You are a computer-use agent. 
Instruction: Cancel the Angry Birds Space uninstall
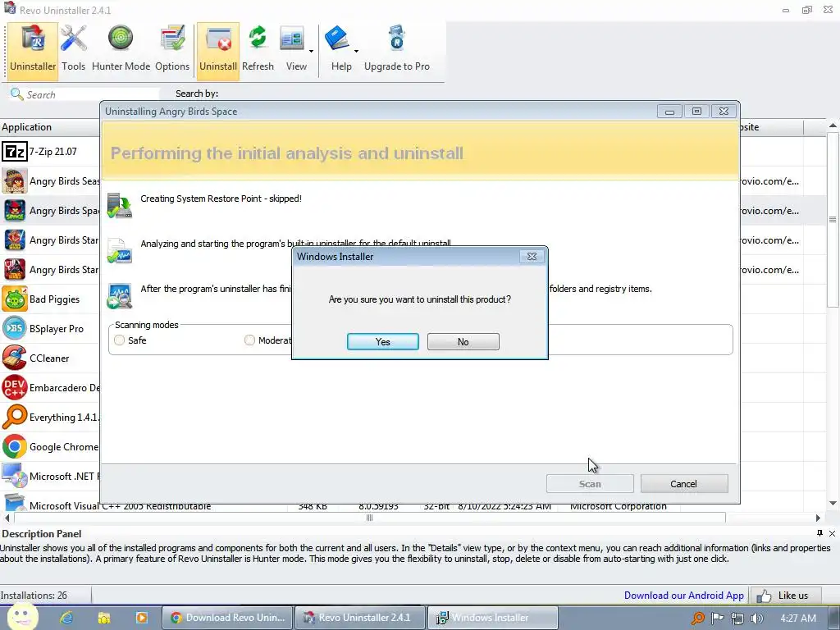tap(684, 484)
